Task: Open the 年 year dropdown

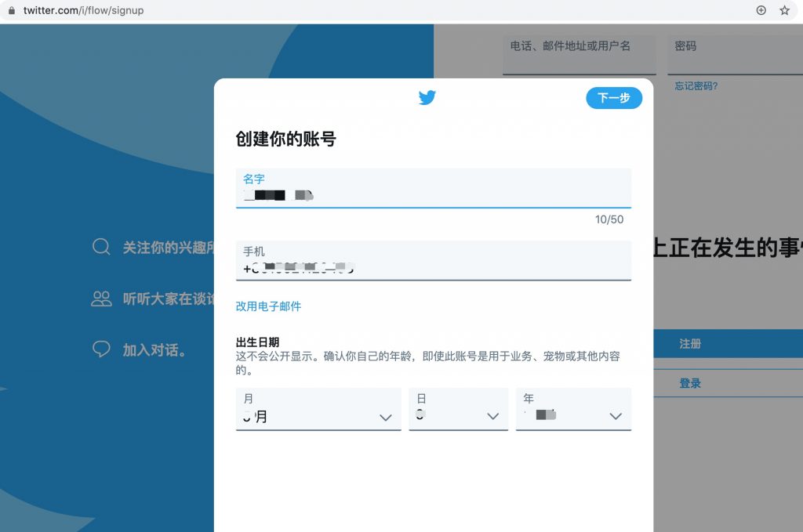Action: [x=573, y=409]
